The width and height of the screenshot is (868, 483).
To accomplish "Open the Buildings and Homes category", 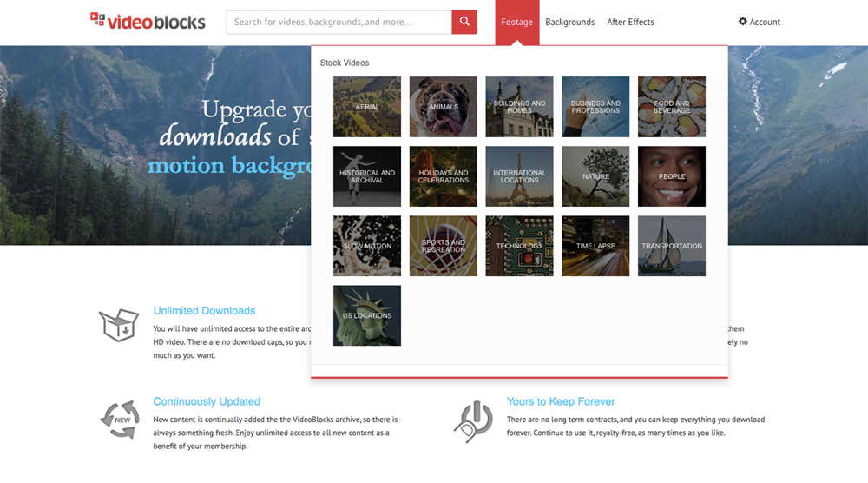I will (519, 107).
